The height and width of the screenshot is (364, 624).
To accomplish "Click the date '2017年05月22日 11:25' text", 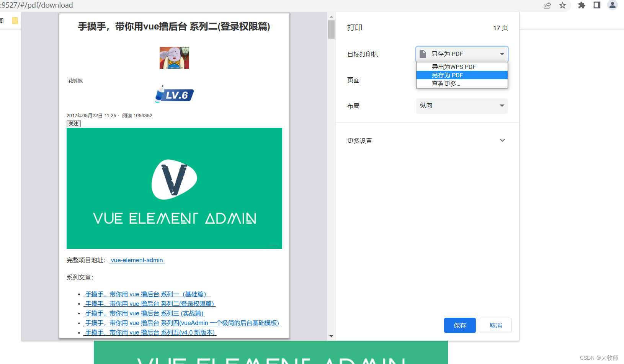I will 91,116.
